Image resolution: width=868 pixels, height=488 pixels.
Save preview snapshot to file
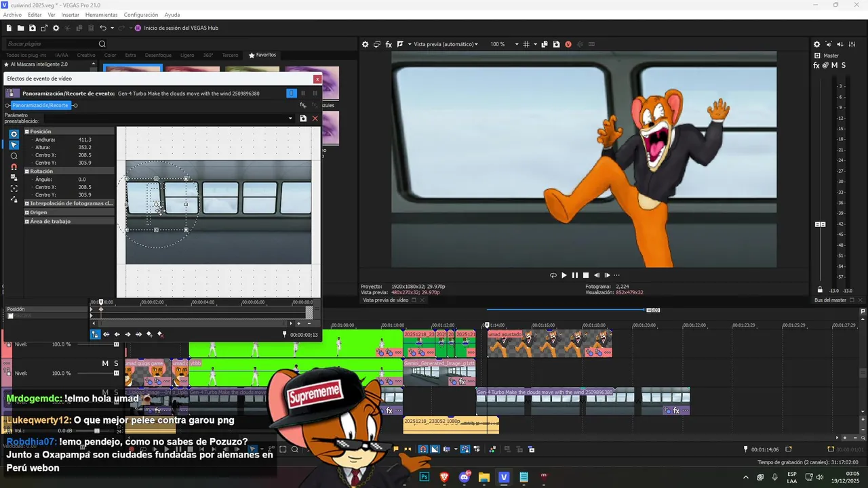[556, 44]
